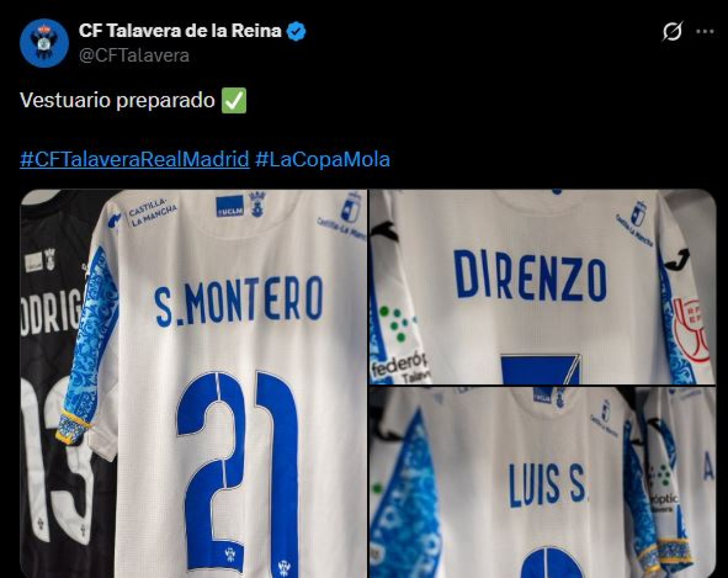Open the CF Talavera profile avatar

(x=44, y=43)
